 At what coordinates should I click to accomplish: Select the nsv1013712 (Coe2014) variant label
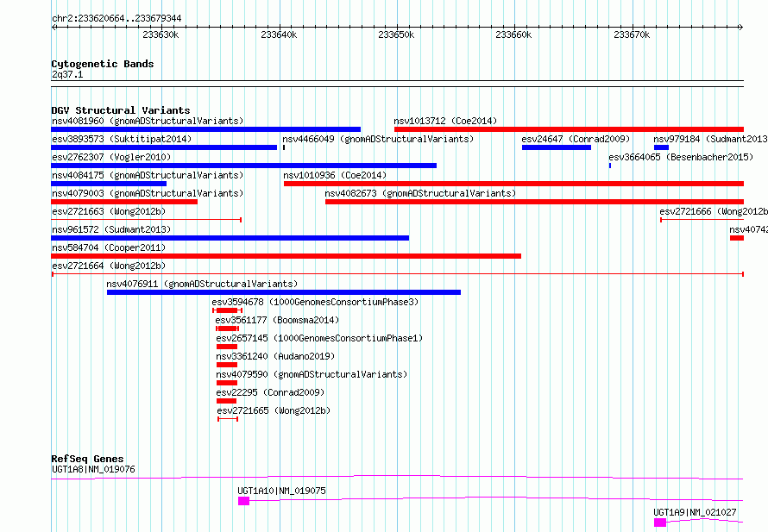[445, 121]
